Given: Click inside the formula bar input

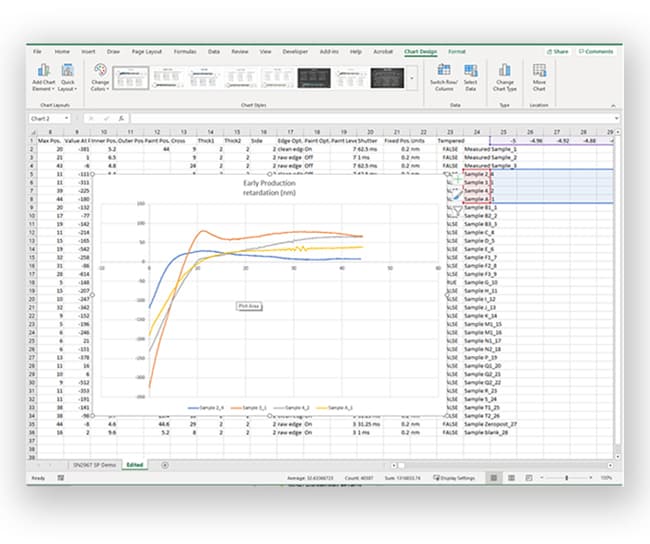Looking at the screenshot, I should pos(372,119).
